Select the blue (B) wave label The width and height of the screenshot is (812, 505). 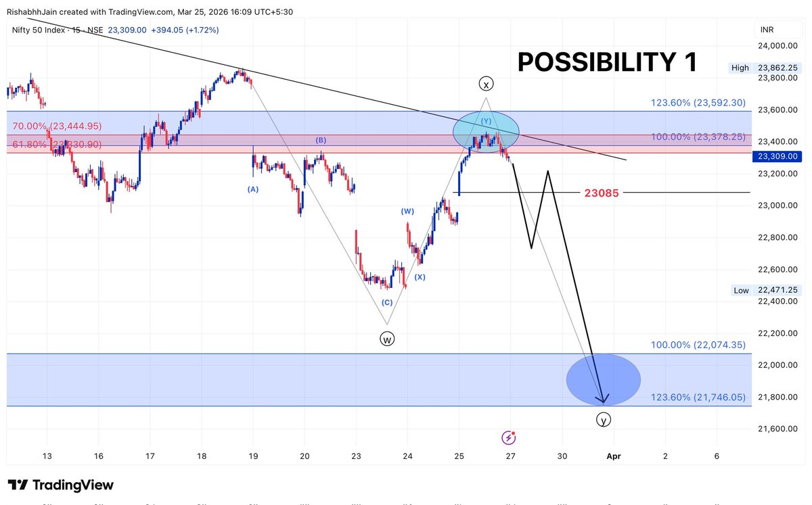tap(321, 140)
